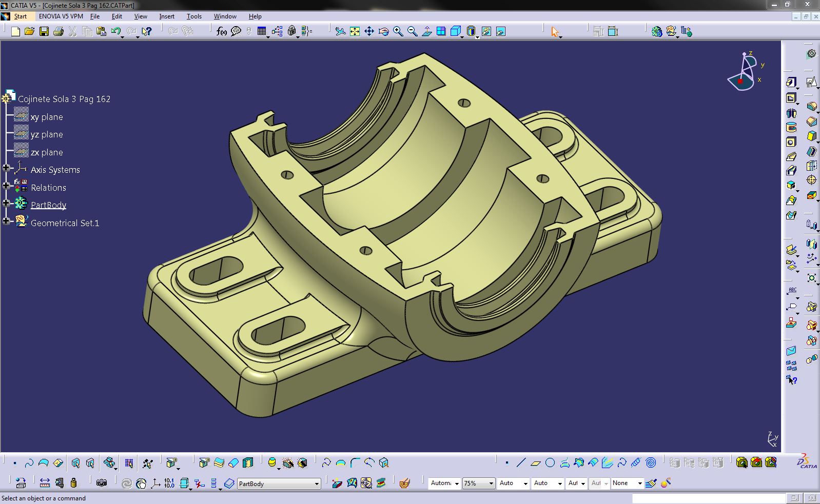Open the Formula f(x) tool
This screenshot has height=504, width=820.
222,32
